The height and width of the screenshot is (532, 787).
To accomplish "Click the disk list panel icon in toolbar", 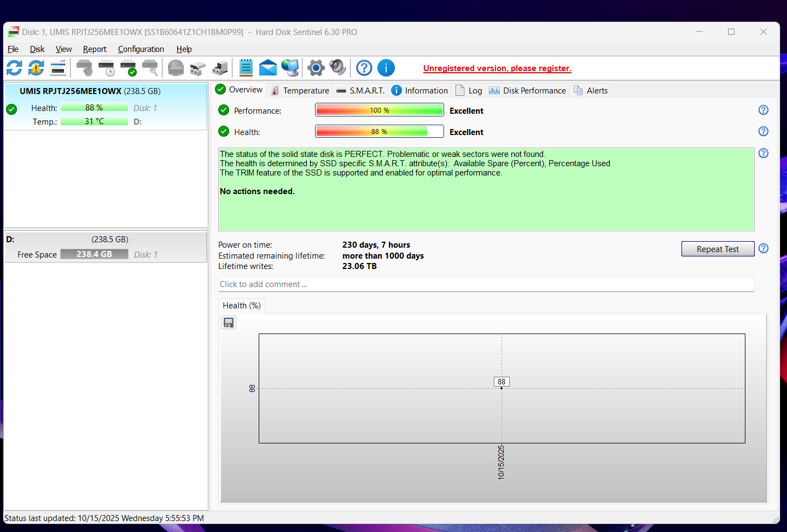I will point(58,68).
